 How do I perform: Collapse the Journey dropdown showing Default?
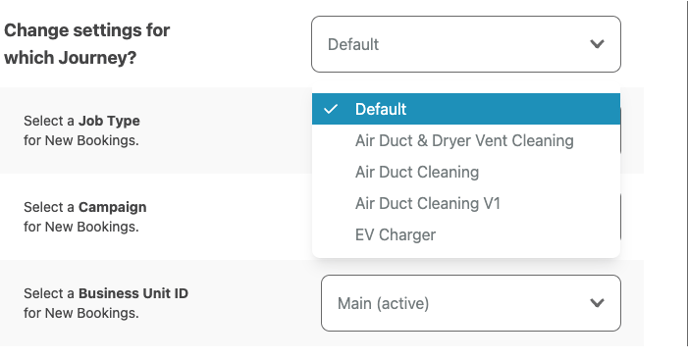(x=466, y=44)
